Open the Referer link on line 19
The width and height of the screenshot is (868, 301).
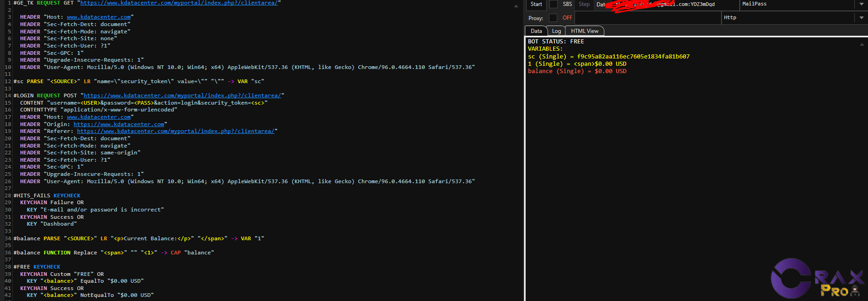coord(176,131)
